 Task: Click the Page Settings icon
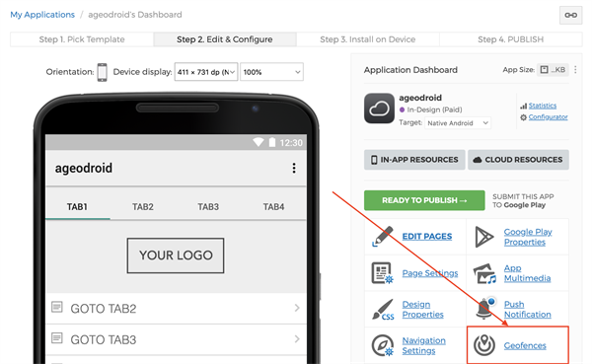(x=382, y=273)
